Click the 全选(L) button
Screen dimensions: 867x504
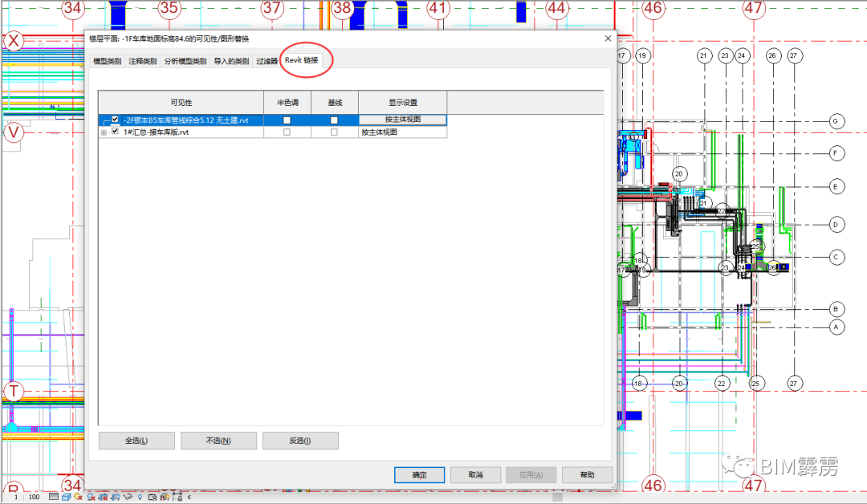[x=136, y=441]
